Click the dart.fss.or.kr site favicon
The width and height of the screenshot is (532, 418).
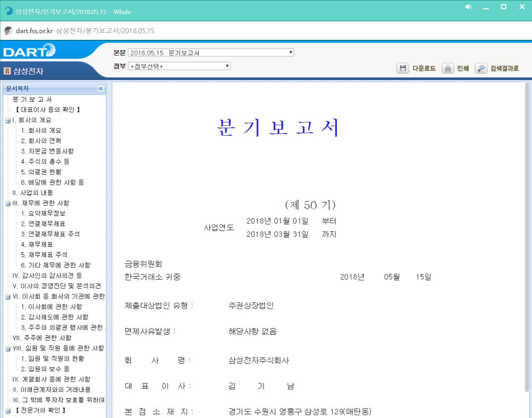tap(7, 30)
